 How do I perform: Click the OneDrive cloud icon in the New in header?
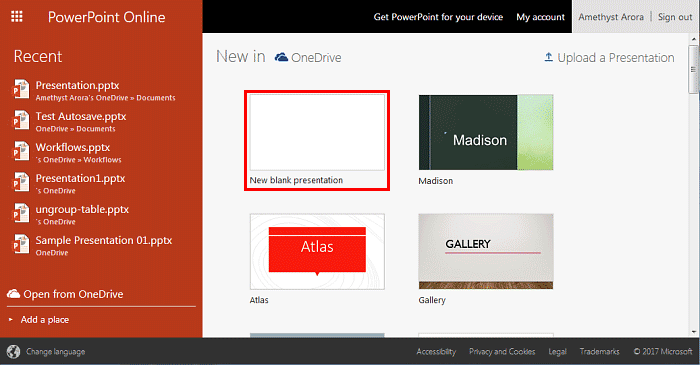point(281,57)
